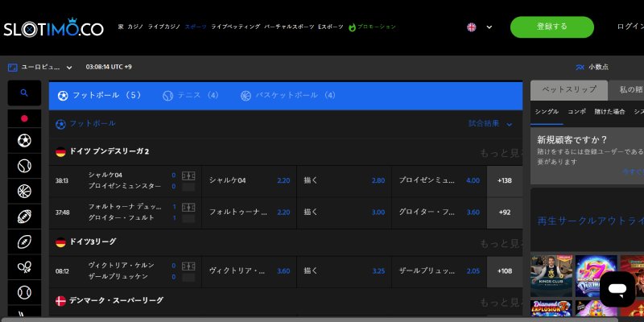Select 小数点 odds format option
The width and height of the screenshot is (644, 322).
pyautogui.click(x=598, y=68)
